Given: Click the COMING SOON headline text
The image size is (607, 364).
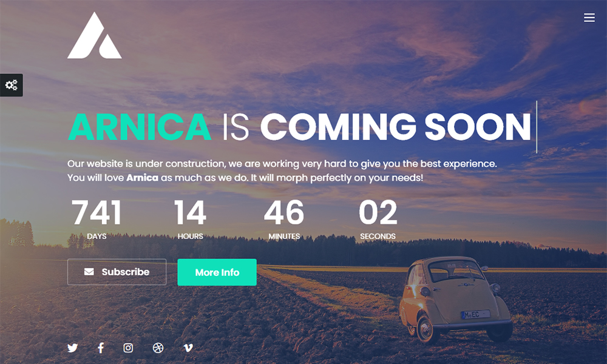Looking at the screenshot, I should pyautogui.click(x=395, y=127).
